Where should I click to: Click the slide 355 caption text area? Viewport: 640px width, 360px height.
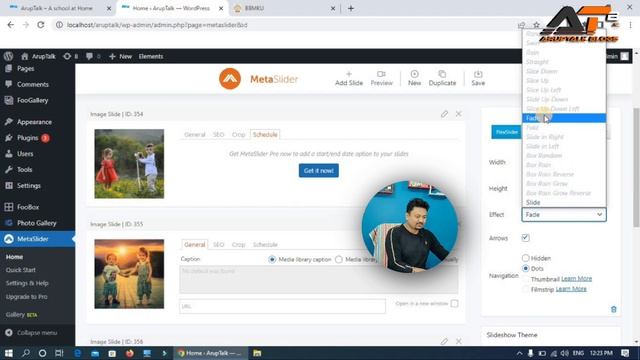coord(319,280)
